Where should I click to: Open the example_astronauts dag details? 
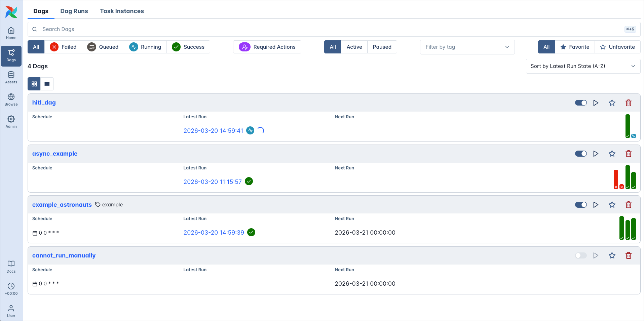click(62, 204)
